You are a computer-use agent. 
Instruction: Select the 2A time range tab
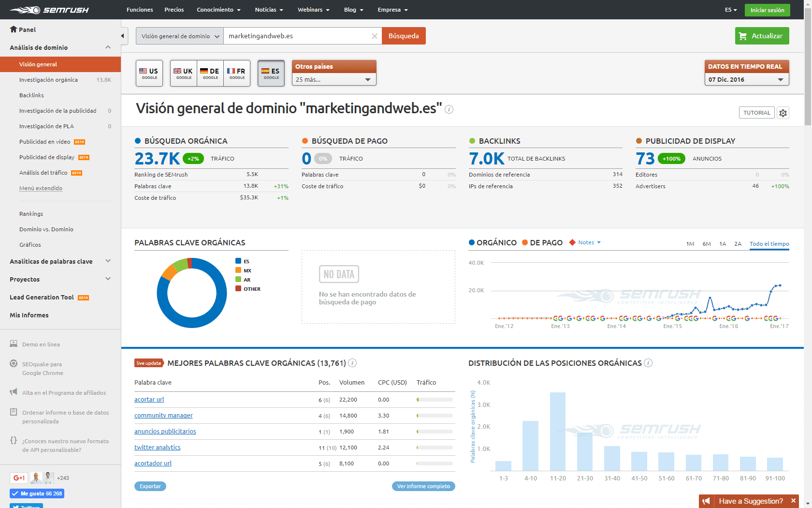coord(738,244)
